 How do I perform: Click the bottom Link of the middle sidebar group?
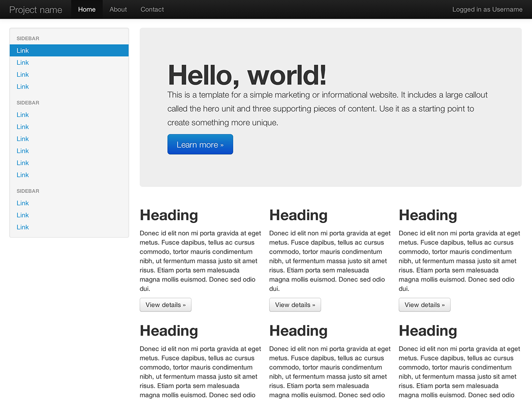pyautogui.click(x=23, y=175)
